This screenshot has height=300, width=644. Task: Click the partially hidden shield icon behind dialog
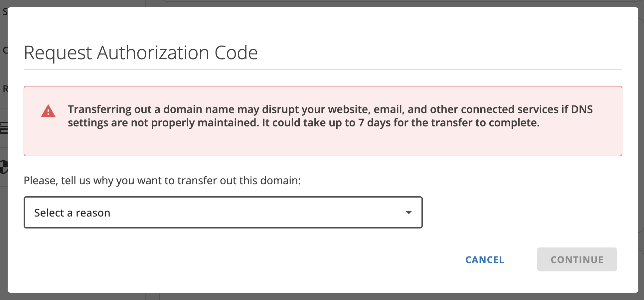[4, 167]
